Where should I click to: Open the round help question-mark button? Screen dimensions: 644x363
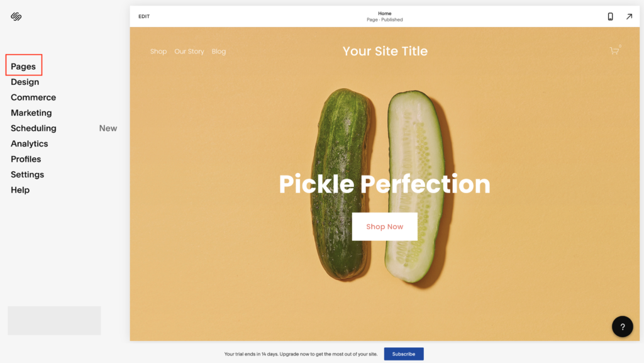click(622, 327)
